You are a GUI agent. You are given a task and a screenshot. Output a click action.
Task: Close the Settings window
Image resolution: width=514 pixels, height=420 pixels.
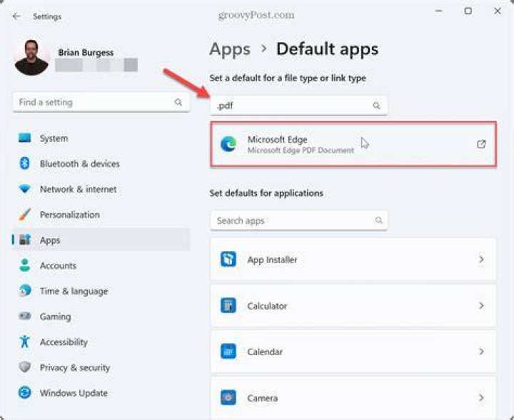click(x=498, y=11)
